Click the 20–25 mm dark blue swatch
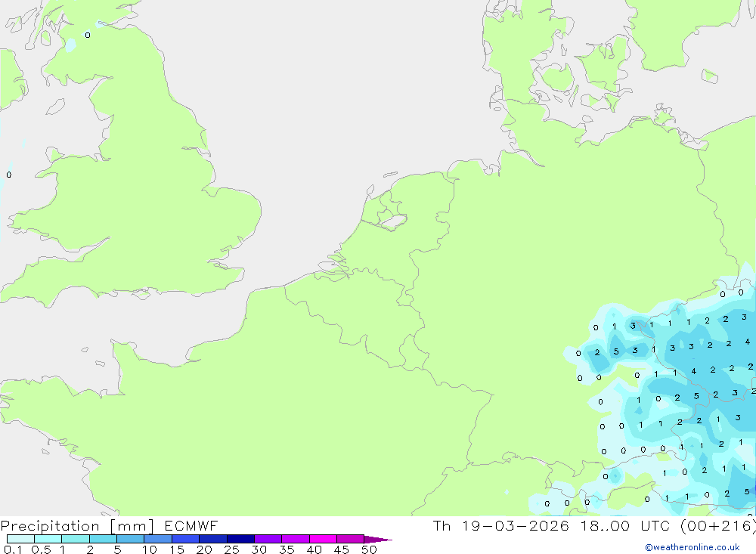Image resolution: width=756 pixels, height=554 pixels. pyautogui.click(x=213, y=539)
